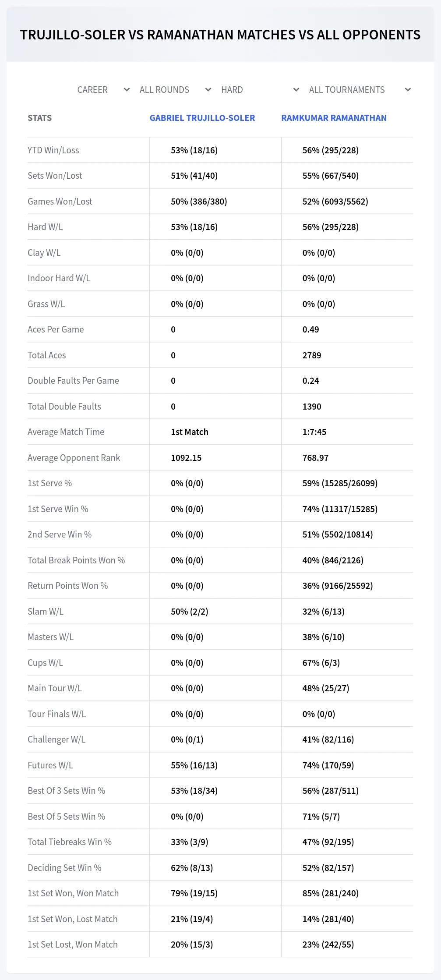The image size is (441, 980).
Task: Open Ramkumar Ramanathan player link
Action: point(334,118)
